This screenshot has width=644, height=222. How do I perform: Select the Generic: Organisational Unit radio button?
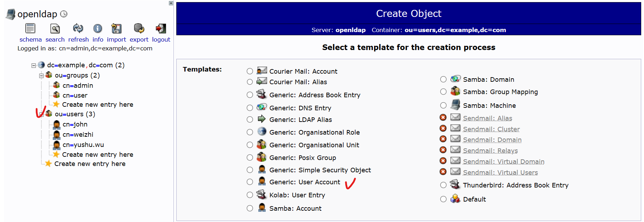pyautogui.click(x=250, y=145)
